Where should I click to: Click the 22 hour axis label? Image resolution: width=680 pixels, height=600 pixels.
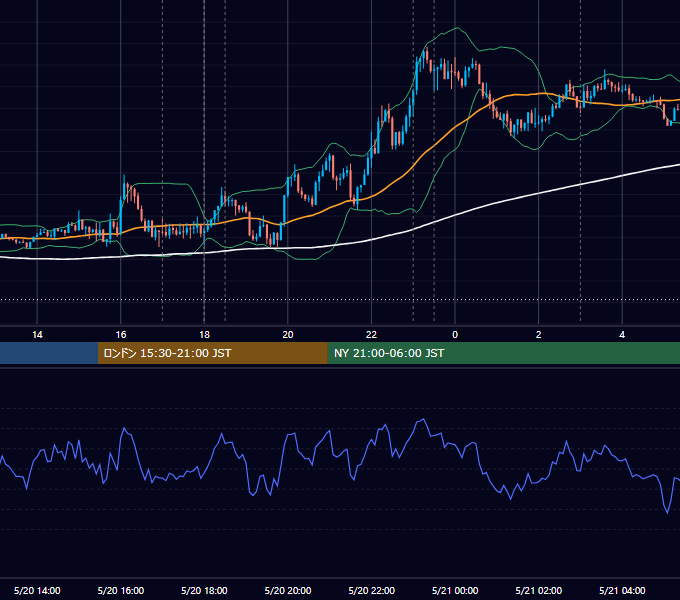pos(371,335)
